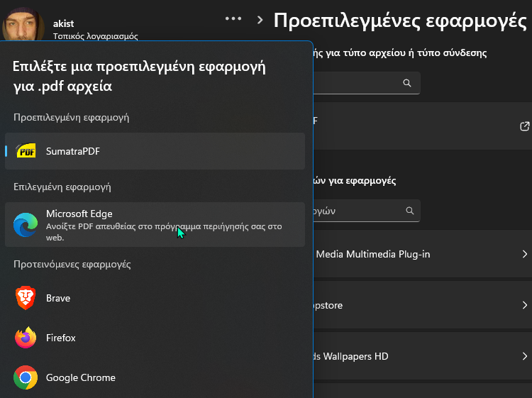
Task: Click the Brave lion icon
Action: tap(26, 298)
